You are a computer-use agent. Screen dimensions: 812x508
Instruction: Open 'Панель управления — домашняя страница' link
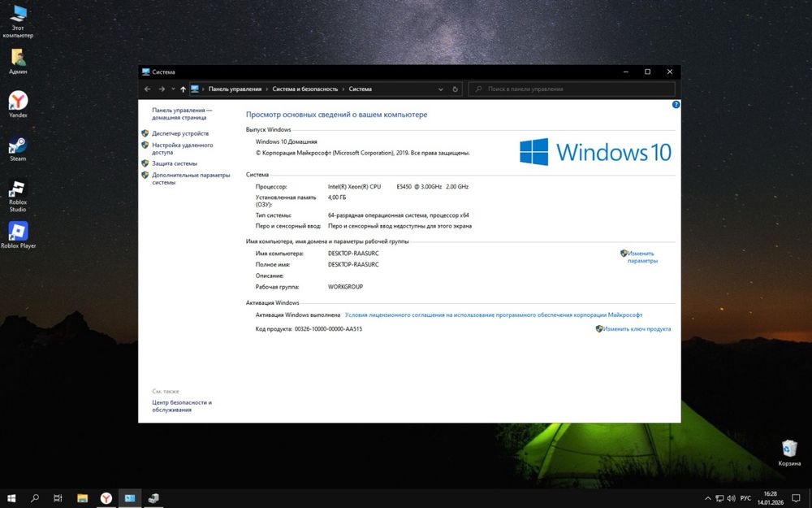[182, 114]
